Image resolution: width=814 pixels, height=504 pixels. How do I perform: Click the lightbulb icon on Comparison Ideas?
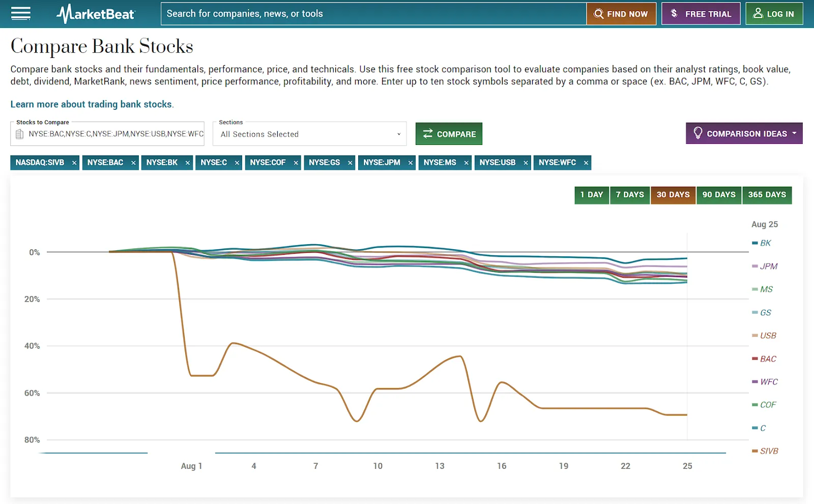697,133
